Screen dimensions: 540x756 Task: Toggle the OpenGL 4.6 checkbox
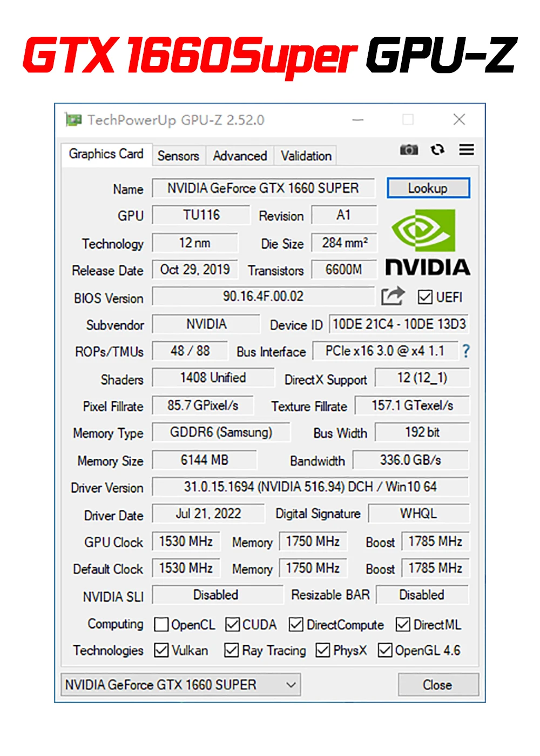coord(385,650)
